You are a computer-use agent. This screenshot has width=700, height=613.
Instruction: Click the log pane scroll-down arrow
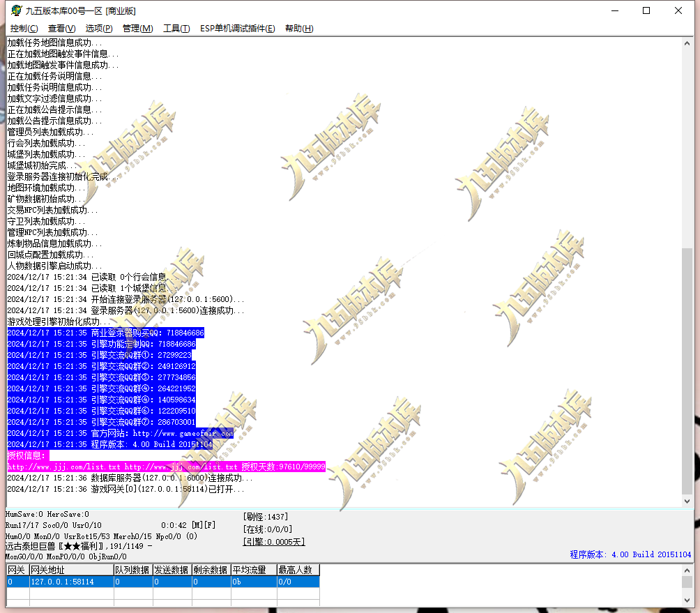[687, 501]
